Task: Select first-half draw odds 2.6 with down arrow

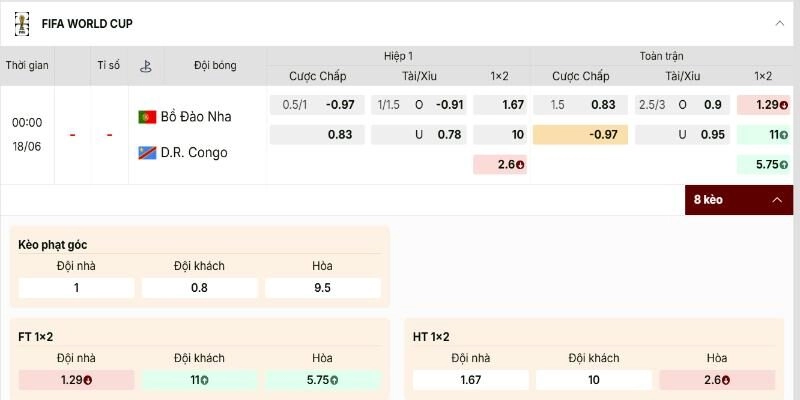Action: point(500,164)
